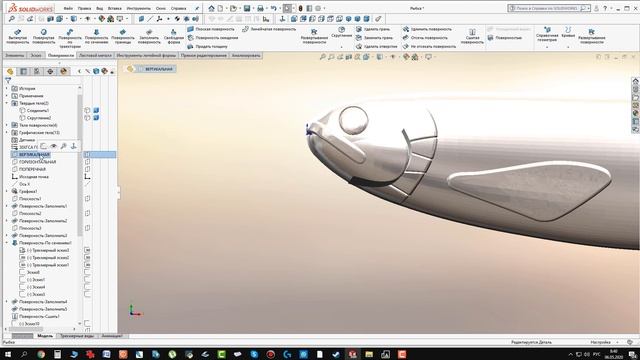Viewport: 640px width, 360px height.
Task: Click the Home icon in title toolbar
Action: [x=211, y=8]
